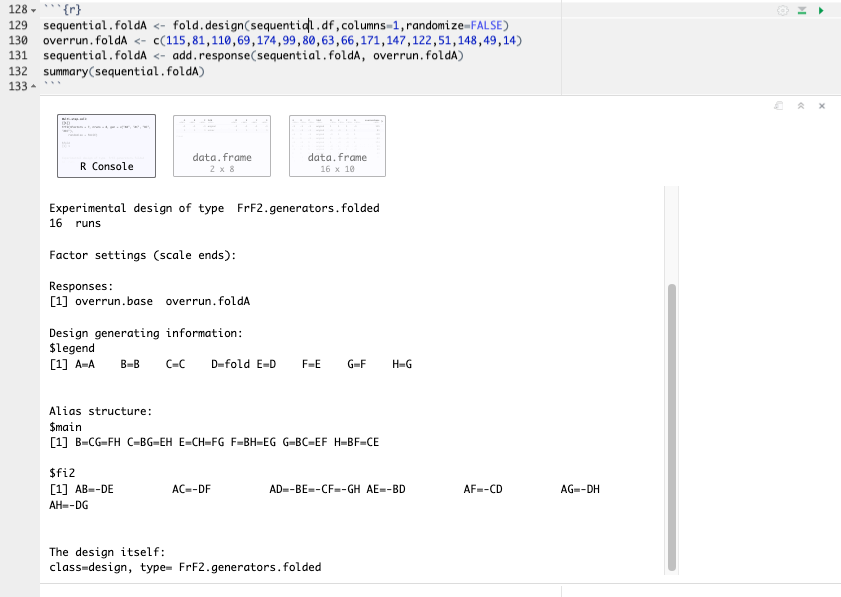Screen dimensions: 841x597
Task: Open the 2 x 8 data.frame preview
Action: (x=221, y=145)
